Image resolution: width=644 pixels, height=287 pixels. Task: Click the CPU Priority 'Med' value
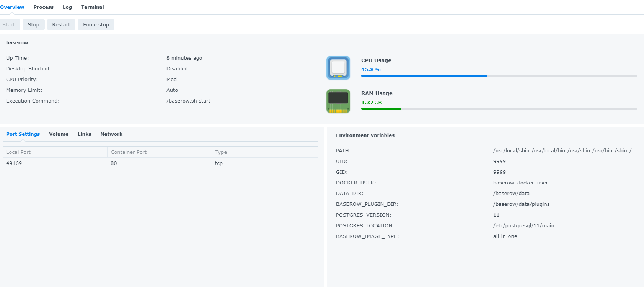click(171, 79)
